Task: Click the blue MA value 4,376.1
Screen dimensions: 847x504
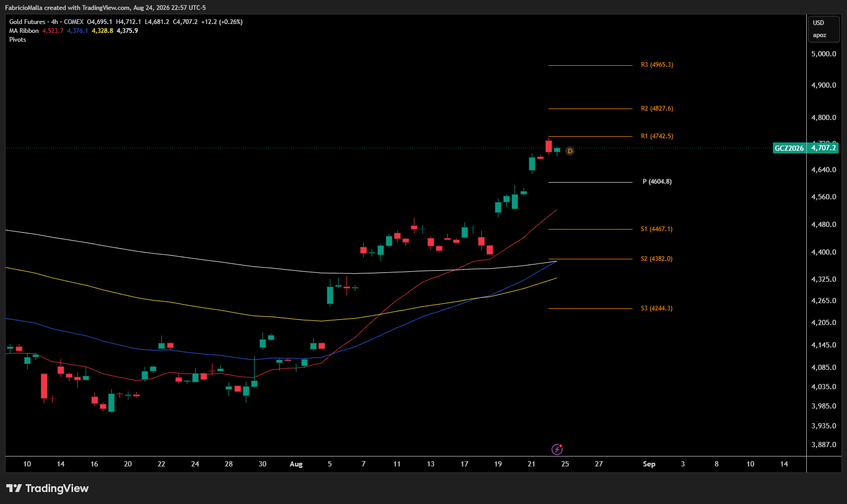Action: tap(78, 31)
